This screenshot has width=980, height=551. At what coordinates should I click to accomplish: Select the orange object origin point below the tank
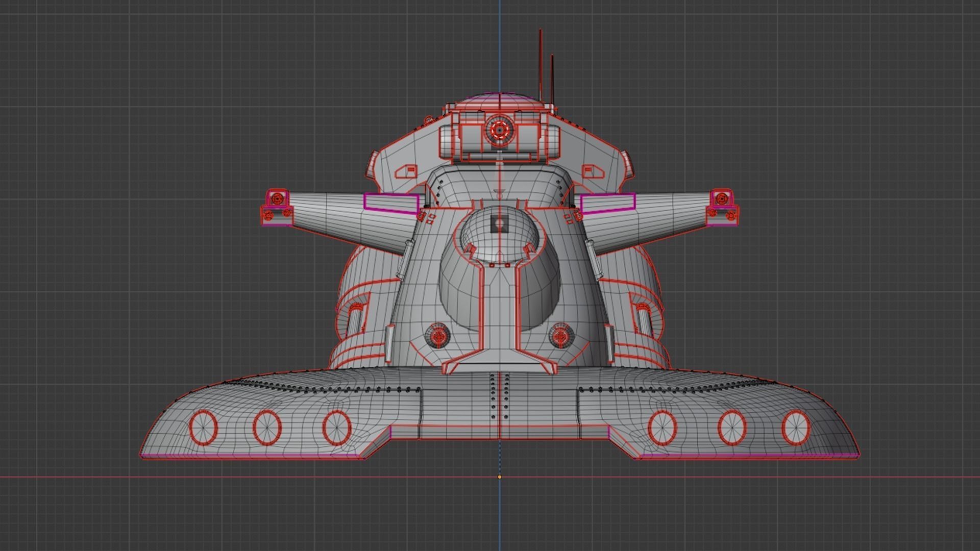click(x=500, y=477)
